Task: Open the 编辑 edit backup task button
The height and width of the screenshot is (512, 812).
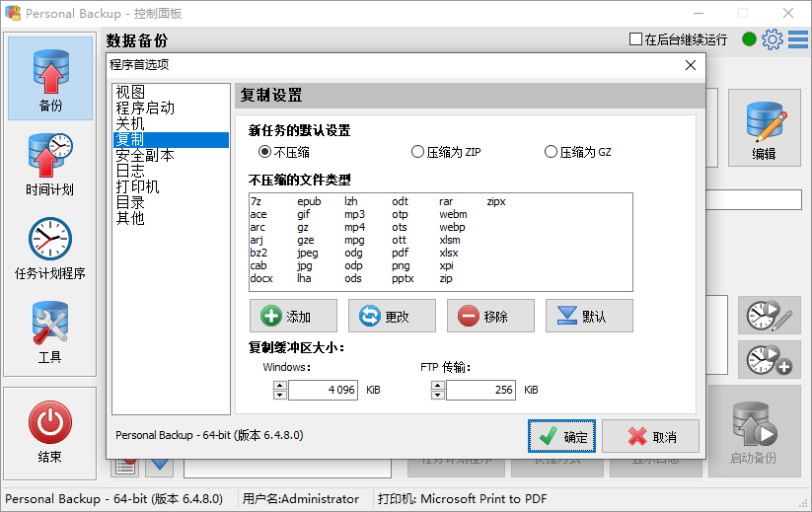Action: (x=765, y=128)
